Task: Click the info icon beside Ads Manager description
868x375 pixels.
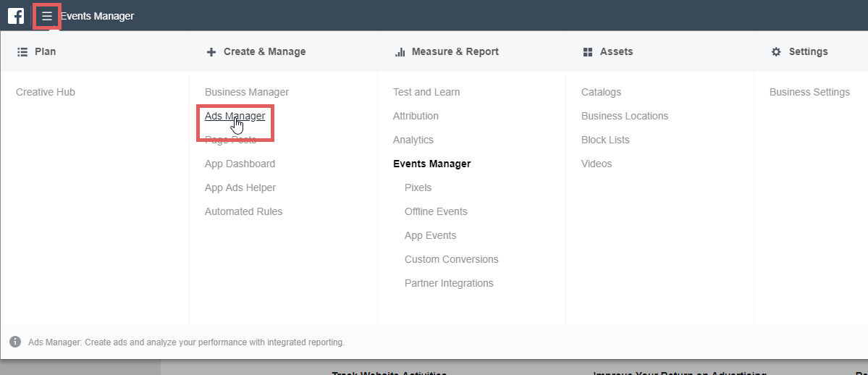Action: (x=15, y=341)
